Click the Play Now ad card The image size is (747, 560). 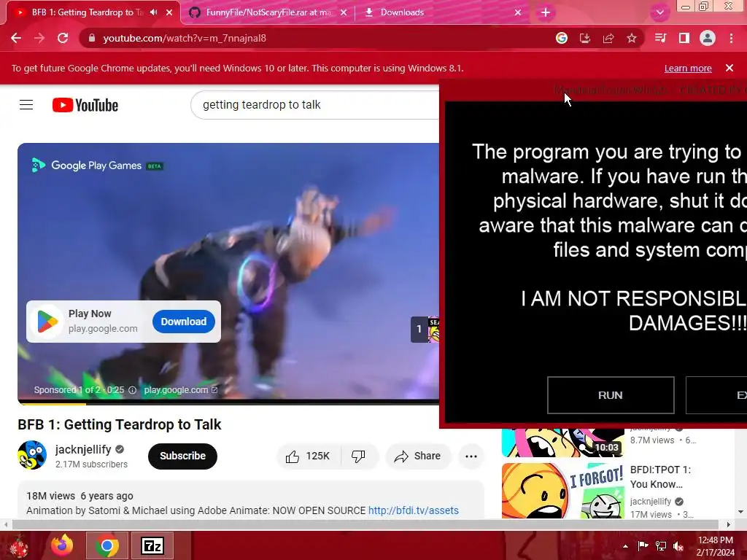(x=123, y=322)
